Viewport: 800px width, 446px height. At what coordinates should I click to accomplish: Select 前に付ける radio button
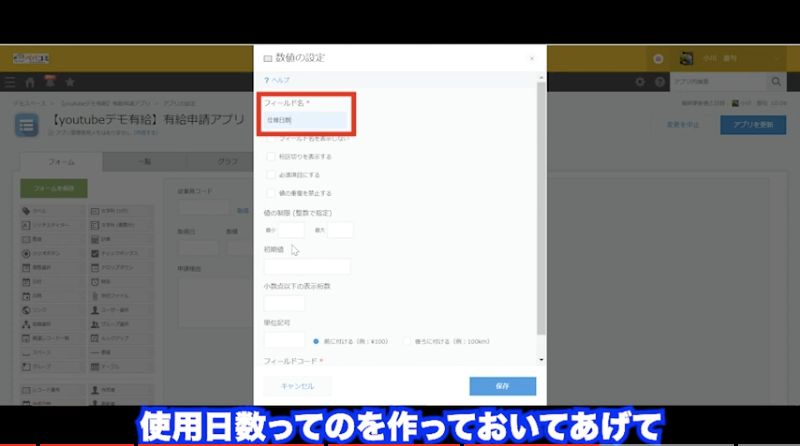[x=316, y=340]
